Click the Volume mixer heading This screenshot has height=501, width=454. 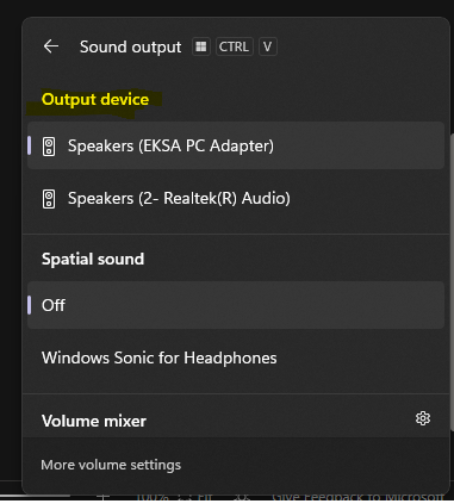(x=94, y=421)
